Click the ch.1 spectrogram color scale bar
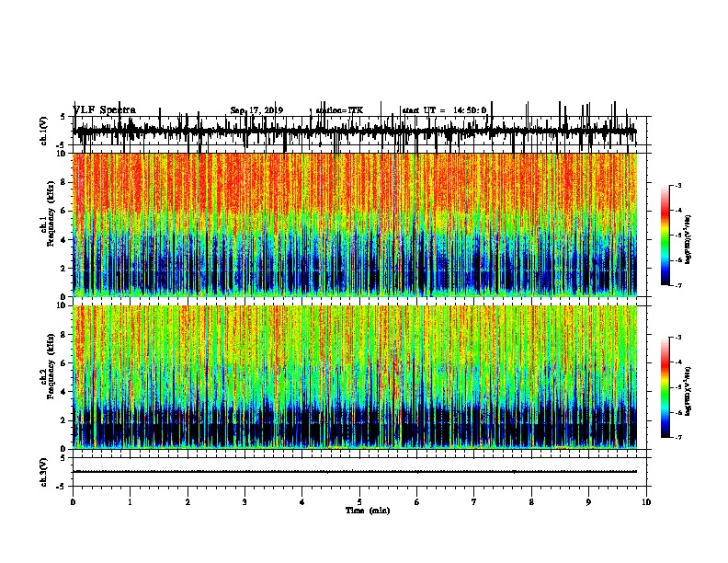Viewport: 728px width, 563px height. click(x=665, y=236)
